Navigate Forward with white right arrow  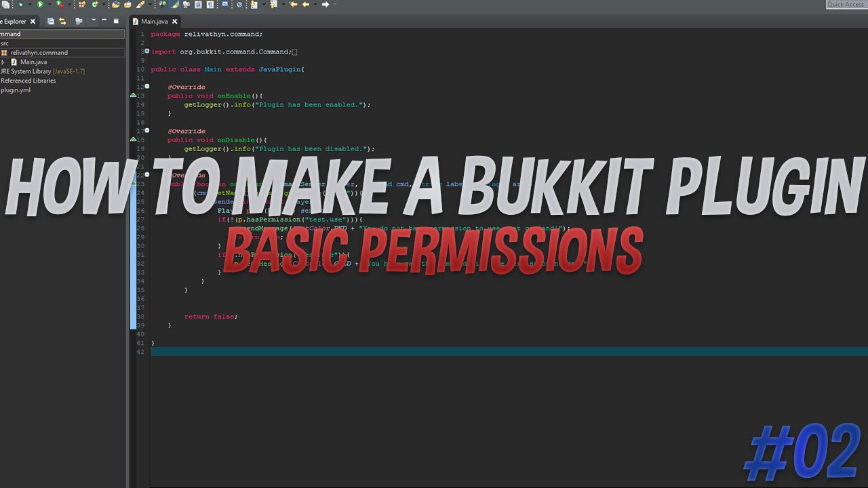tap(325, 4)
